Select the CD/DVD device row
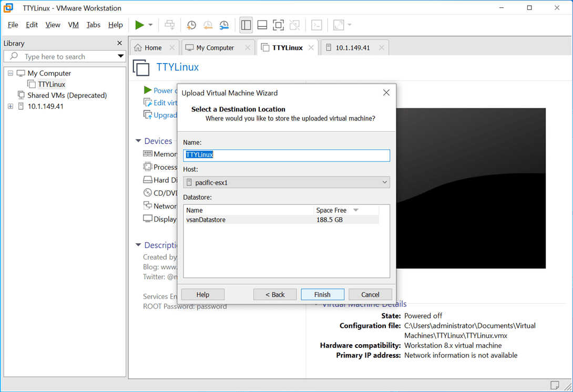The image size is (573, 392). point(160,193)
